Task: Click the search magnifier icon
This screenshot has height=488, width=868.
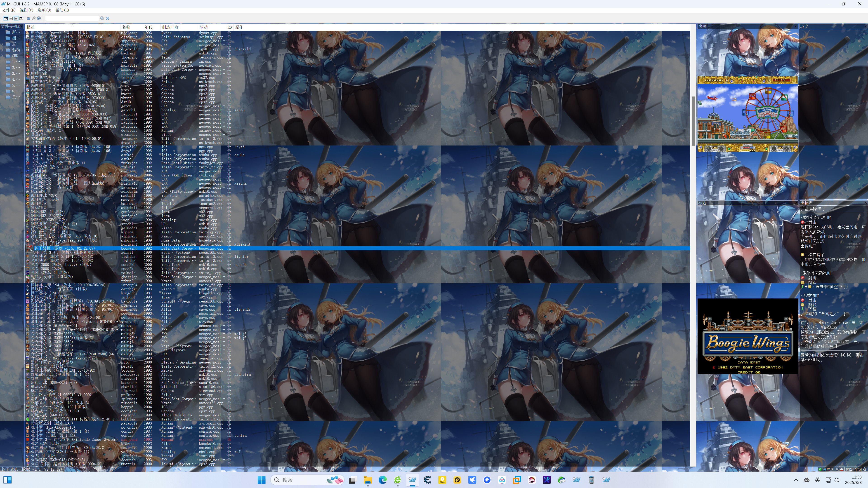Action: coord(102,18)
